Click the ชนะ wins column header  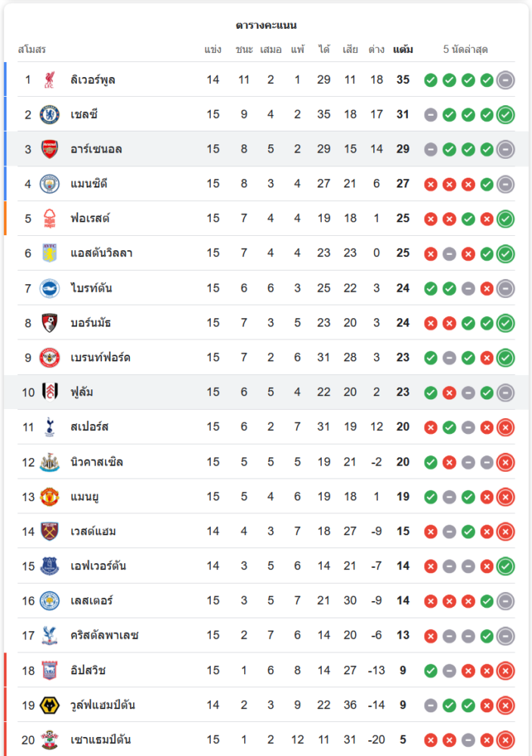tap(243, 50)
